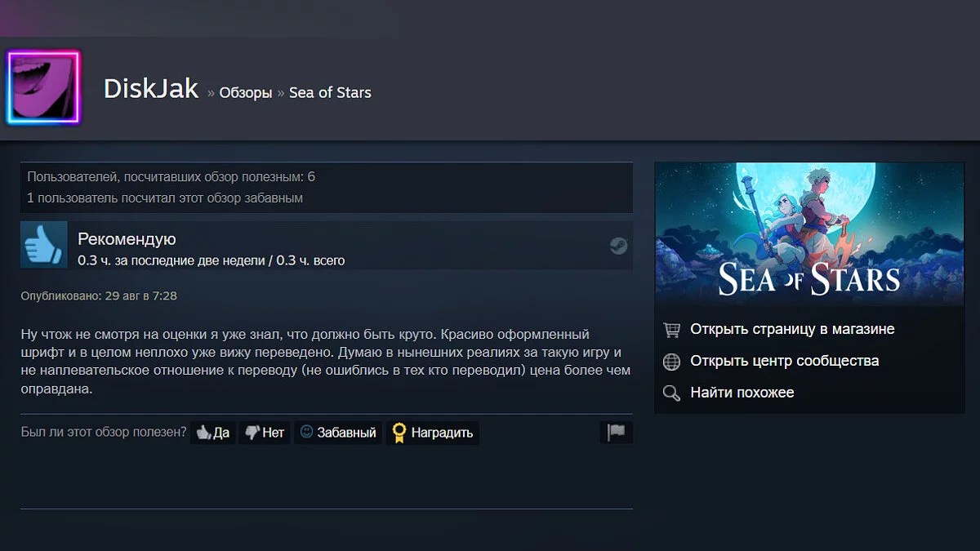Image resolution: width=980 pixels, height=551 pixels.
Task: Click Найти похожее link
Action: (742, 393)
